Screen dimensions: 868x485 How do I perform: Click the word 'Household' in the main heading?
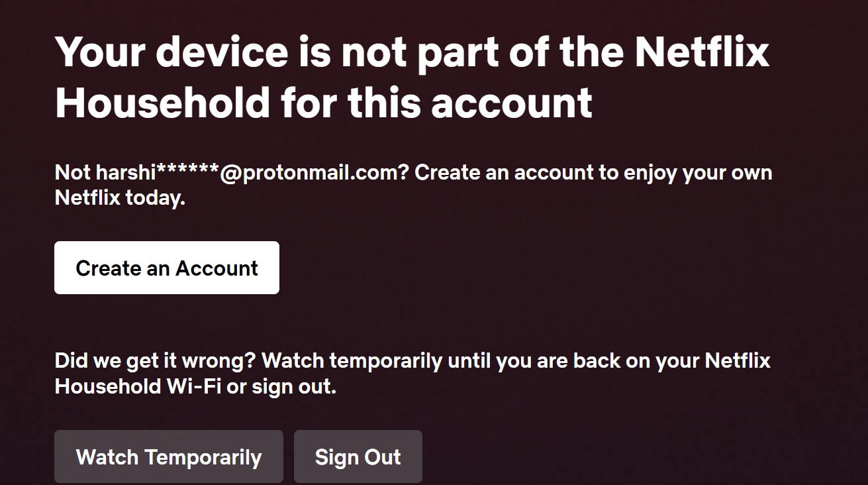point(163,103)
